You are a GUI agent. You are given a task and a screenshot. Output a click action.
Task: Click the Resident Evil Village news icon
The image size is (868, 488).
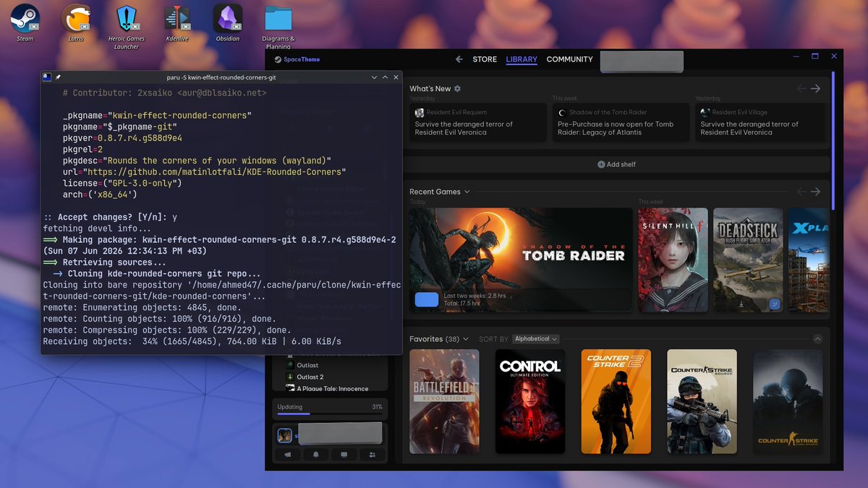click(x=705, y=112)
